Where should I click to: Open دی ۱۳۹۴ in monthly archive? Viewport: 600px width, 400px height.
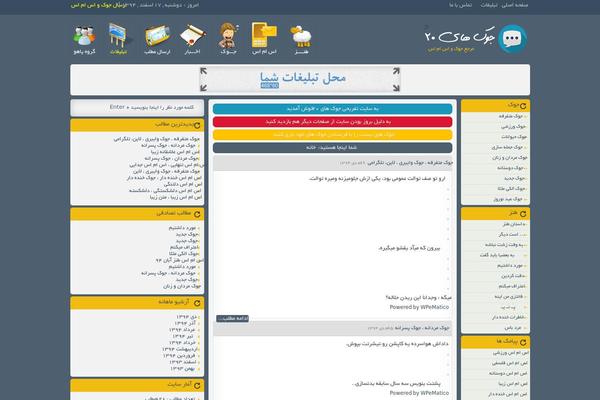click(x=186, y=317)
